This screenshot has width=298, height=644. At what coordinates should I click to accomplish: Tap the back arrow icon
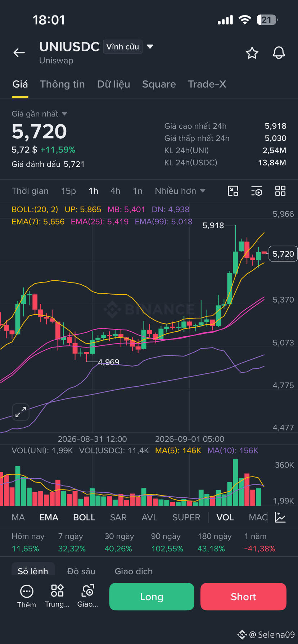19,53
